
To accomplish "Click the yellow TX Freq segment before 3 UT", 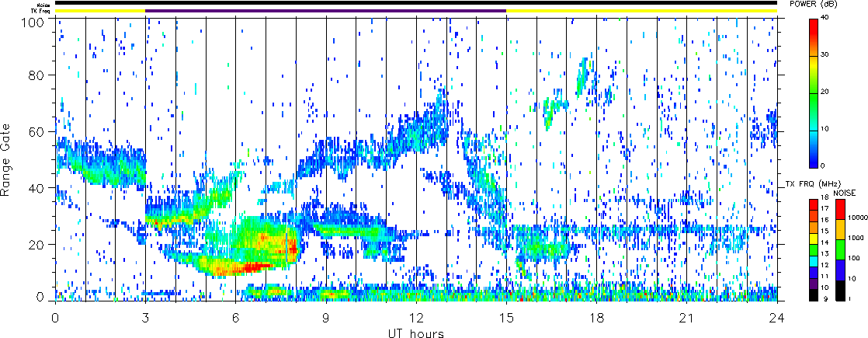I will click(x=100, y=11).
